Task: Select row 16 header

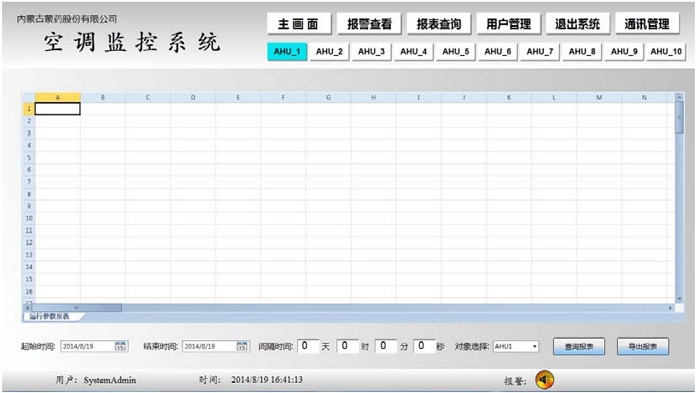Action: [29, 291]
